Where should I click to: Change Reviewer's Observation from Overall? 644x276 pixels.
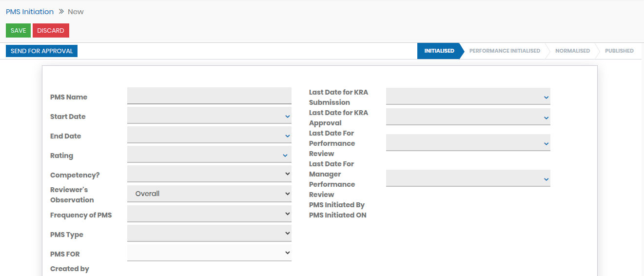tap(209, 194)
